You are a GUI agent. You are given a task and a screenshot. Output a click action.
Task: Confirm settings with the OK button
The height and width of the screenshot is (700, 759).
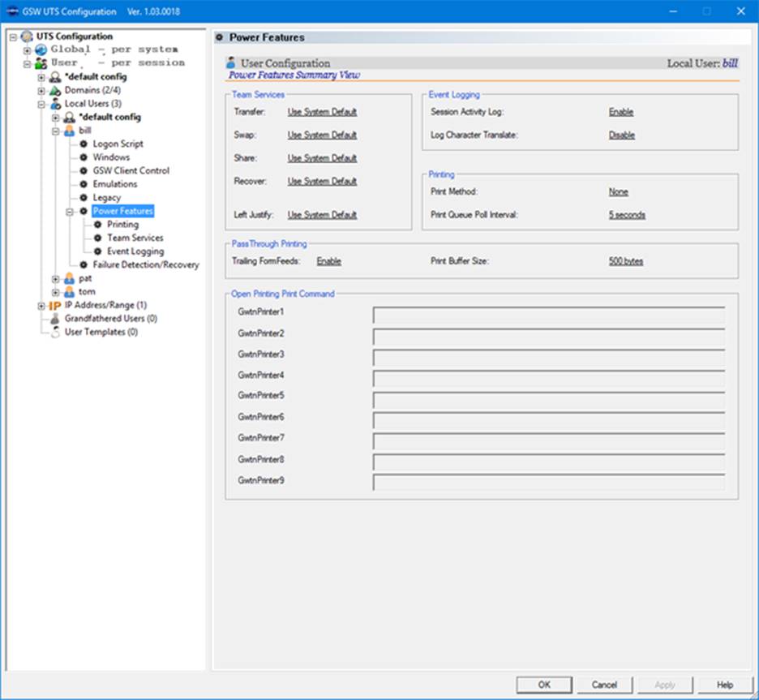tap(544, 685)
